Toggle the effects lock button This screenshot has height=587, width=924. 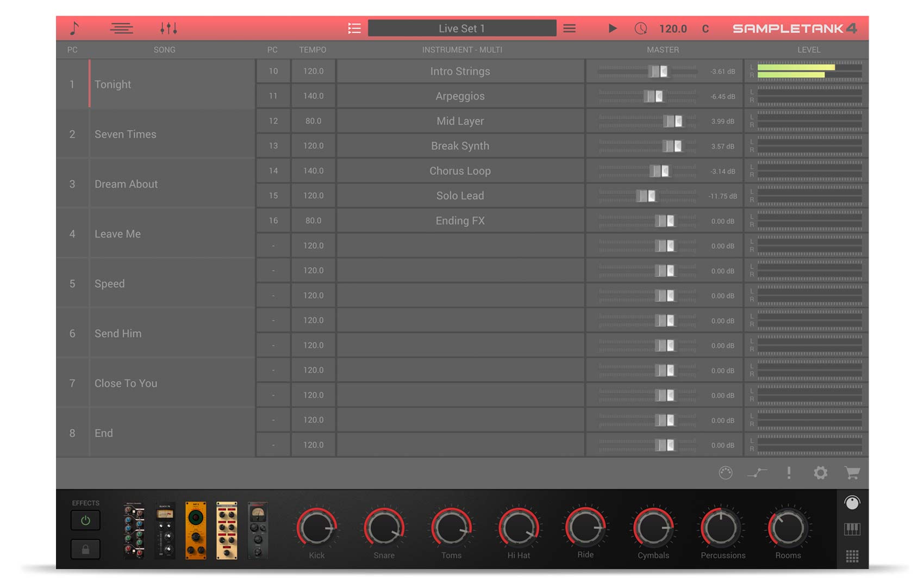point(85,549)
